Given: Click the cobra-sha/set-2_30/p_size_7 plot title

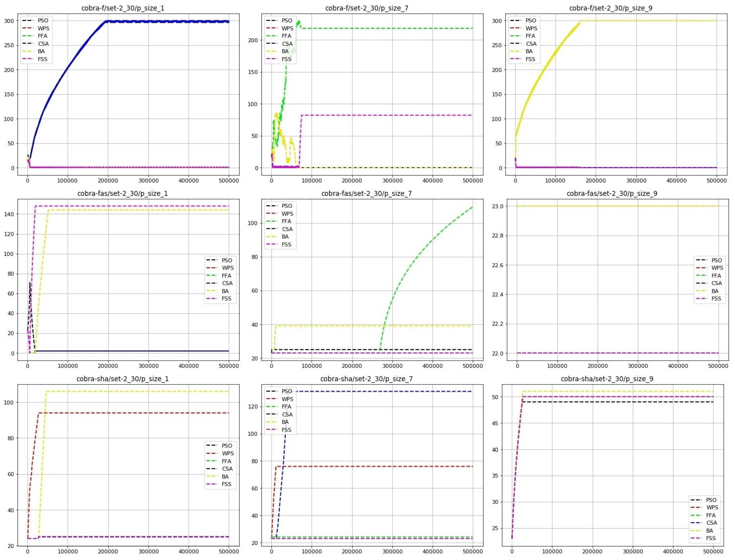Looking at the screenshot, I should coord(366,379).
